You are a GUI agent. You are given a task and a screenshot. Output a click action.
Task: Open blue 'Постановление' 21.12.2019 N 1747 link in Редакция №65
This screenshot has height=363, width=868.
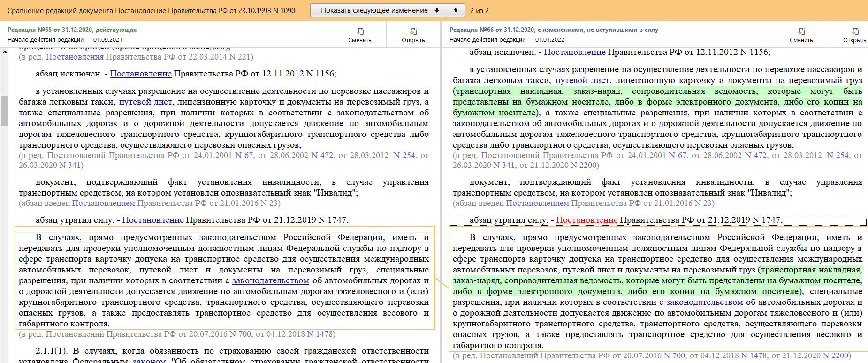(x=153, y=220)
